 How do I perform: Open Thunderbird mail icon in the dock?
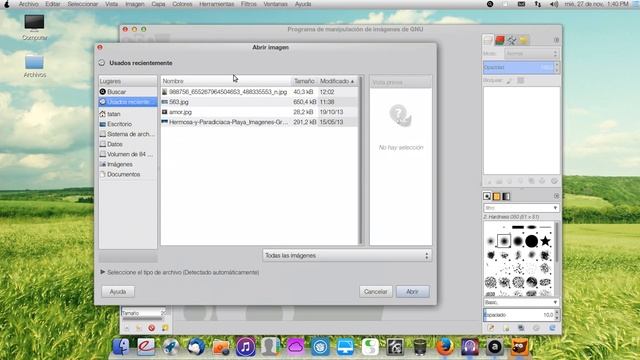pyautogui.click(x=196, y=347)
